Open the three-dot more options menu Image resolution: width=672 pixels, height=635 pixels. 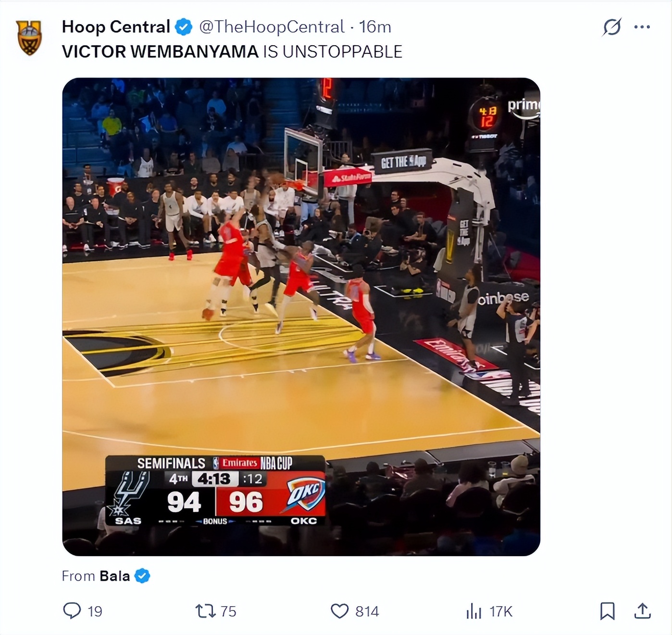tap(642, 27)
